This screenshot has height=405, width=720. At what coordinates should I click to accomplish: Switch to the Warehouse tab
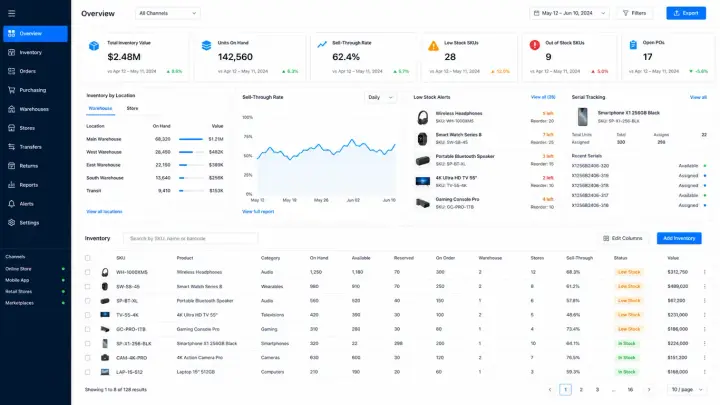pos(100,108)
